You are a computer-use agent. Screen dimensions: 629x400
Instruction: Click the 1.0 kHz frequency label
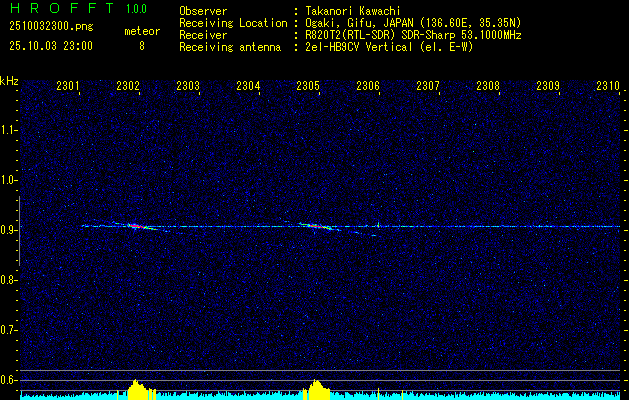click(x=9, y=180)
